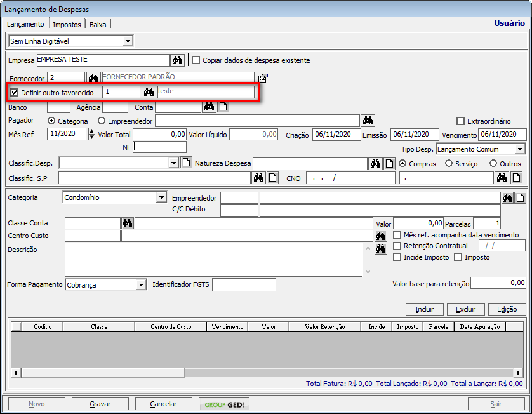Screen dimensions: 532x414
Task: Click Código column header in grid
Action: pyautogui.click(x=43, y=327)
